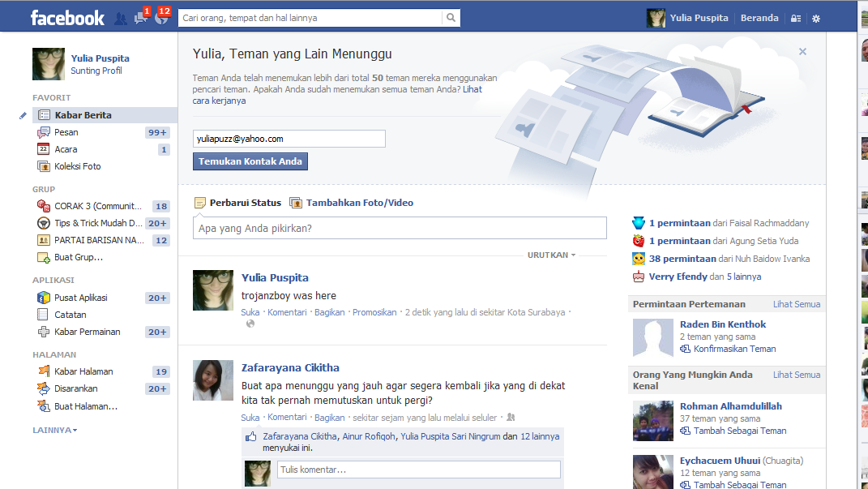Click the Tips & Trick Mudah group icon

(x=43, y=223)
